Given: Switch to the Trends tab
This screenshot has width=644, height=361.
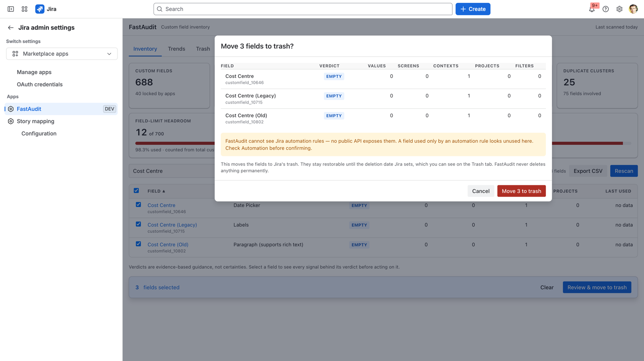Looking at the screenshot, I should 176,49.
